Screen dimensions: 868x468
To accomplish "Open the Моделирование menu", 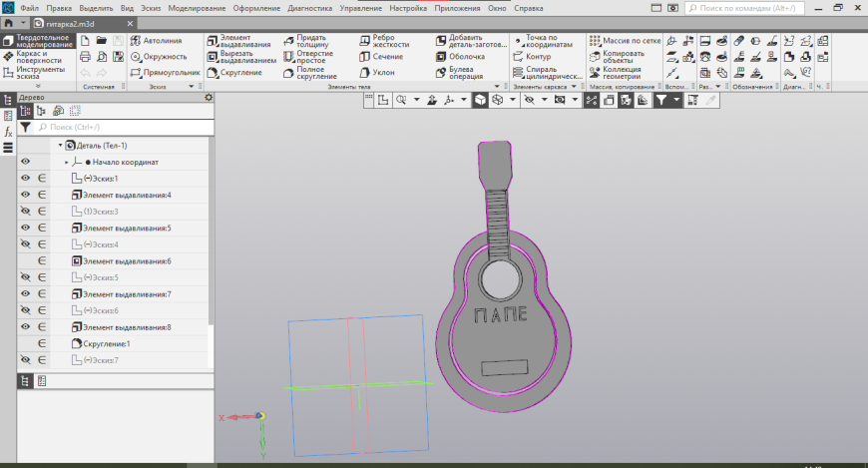I will 197,8.
